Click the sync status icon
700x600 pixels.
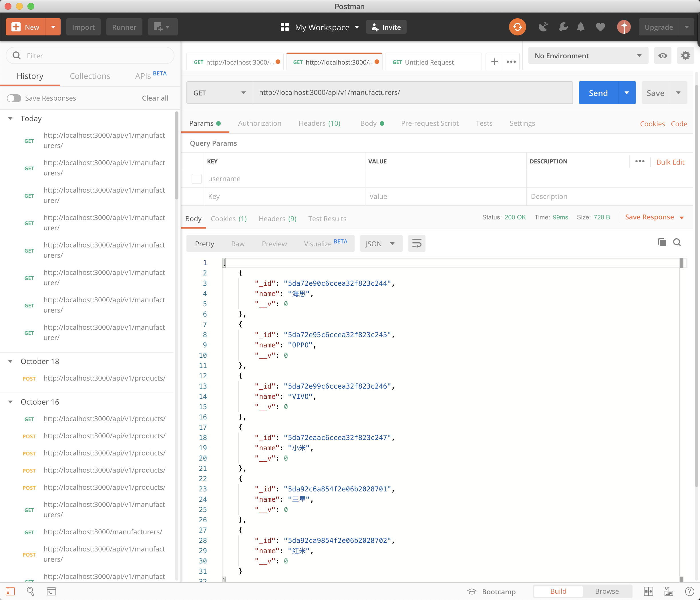517,27
